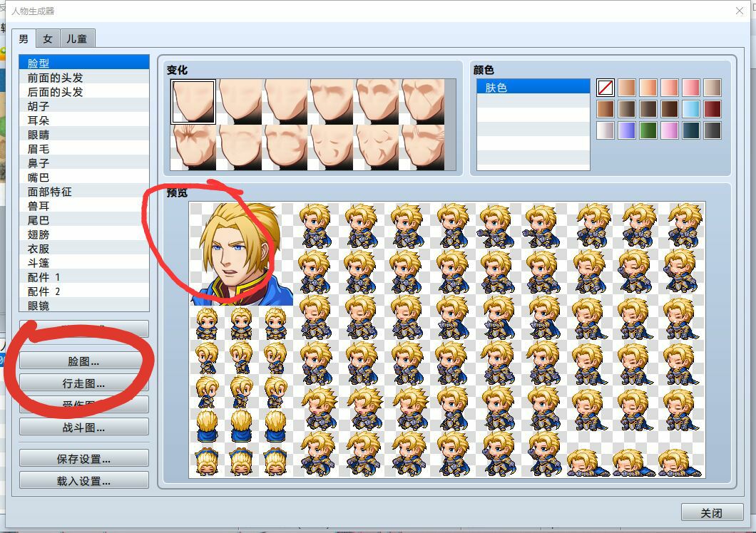
Task: Select the 眼睛 list entry
Action: click(84, 135)
